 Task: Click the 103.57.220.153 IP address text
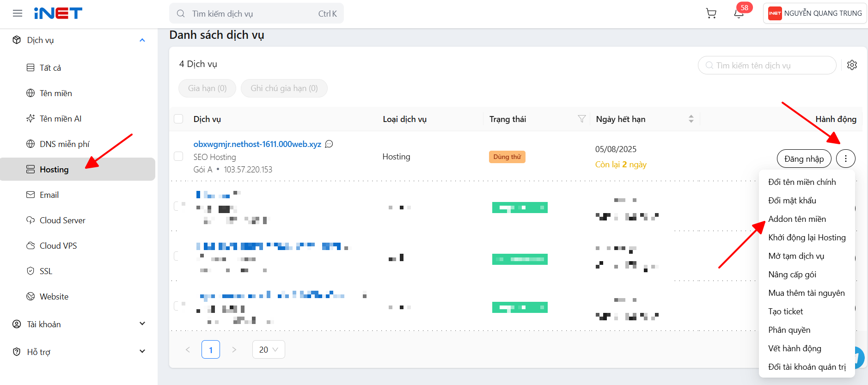point(248,170)
